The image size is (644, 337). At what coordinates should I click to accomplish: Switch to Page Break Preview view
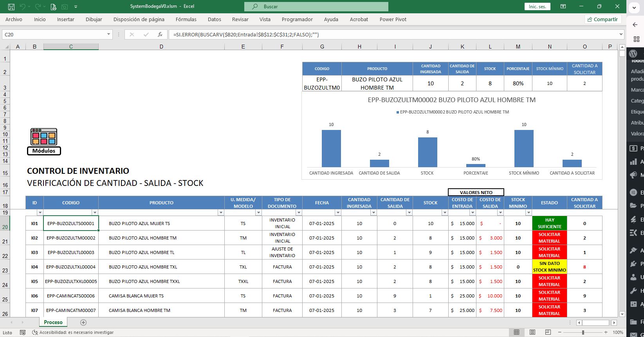click(547, 332)
